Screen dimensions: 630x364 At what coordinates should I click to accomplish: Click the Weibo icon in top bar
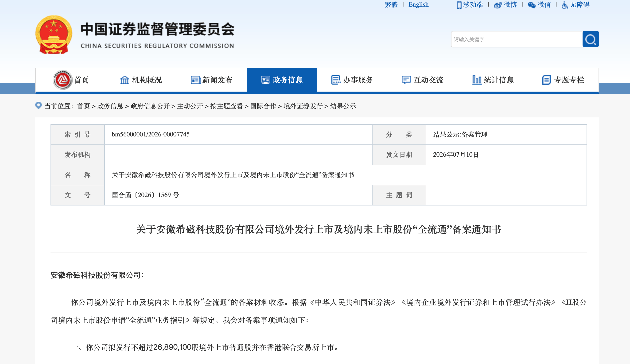[498, 5]
